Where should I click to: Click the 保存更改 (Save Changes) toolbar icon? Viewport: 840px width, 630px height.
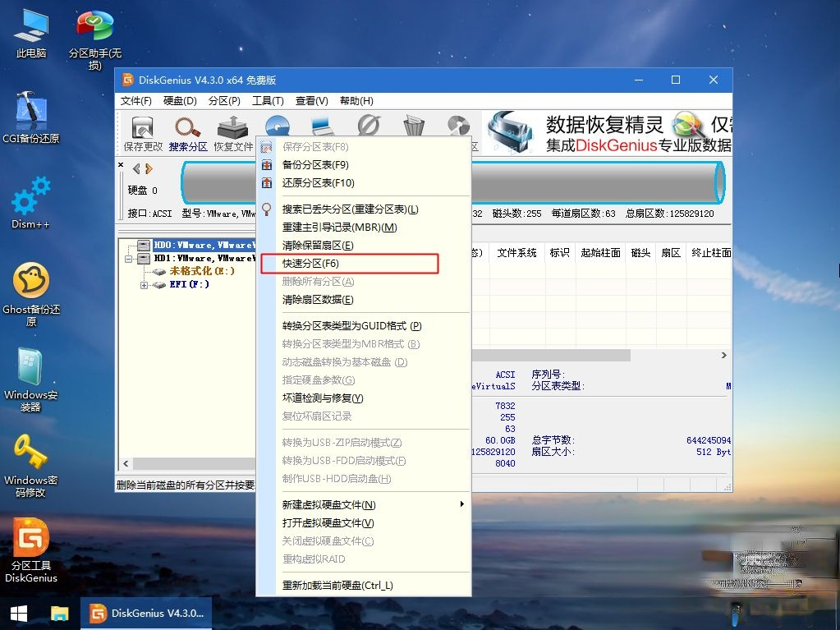pyautogui.click(x=140, y=133)
